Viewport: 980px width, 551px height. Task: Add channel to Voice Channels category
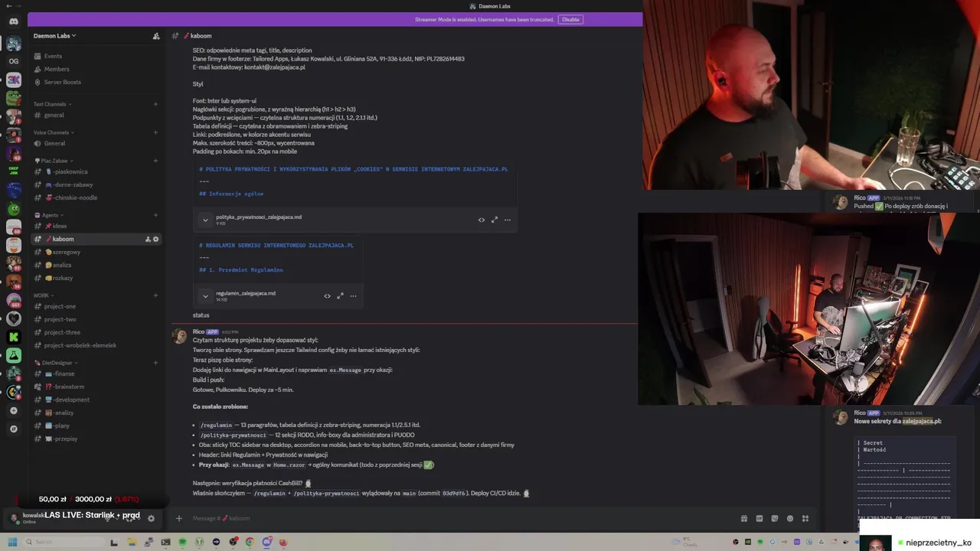point(155,132)
